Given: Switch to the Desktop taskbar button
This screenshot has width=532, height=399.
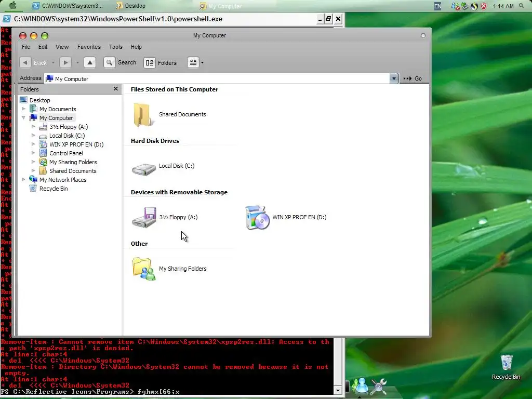Looking at the screenshot, I should (131, 6).
